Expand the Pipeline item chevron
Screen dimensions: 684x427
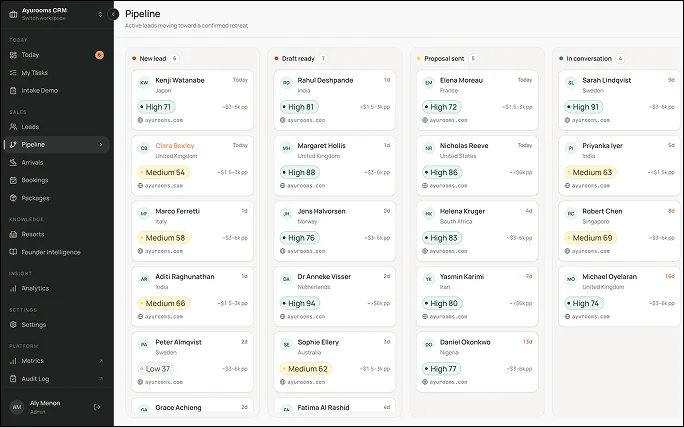point(101,145)
